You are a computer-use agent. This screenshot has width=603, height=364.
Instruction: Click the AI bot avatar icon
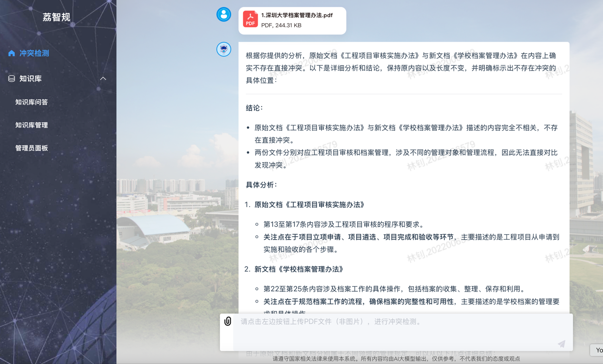tap(224, 49)
